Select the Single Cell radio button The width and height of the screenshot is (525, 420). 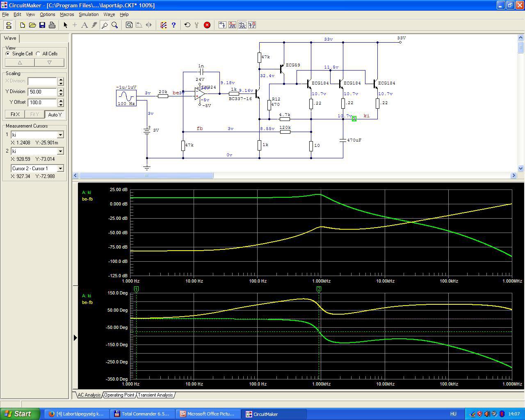tap(8, 54)
